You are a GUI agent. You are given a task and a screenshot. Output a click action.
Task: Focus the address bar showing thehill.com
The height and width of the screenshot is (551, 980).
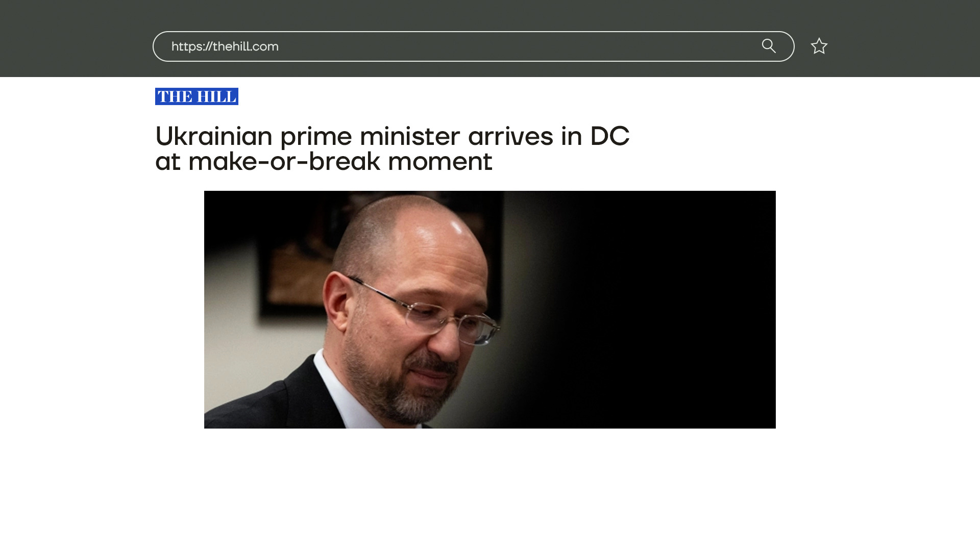(473, 46)
